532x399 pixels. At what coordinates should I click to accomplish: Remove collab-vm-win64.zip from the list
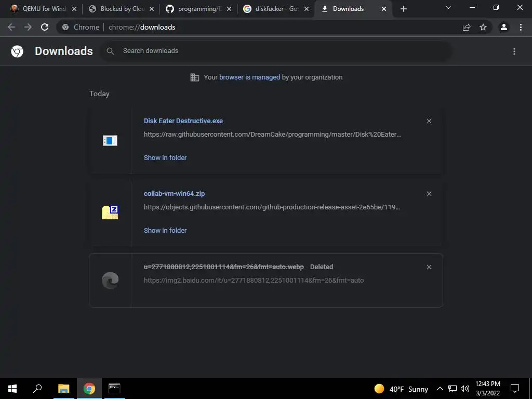coord(429,194)
